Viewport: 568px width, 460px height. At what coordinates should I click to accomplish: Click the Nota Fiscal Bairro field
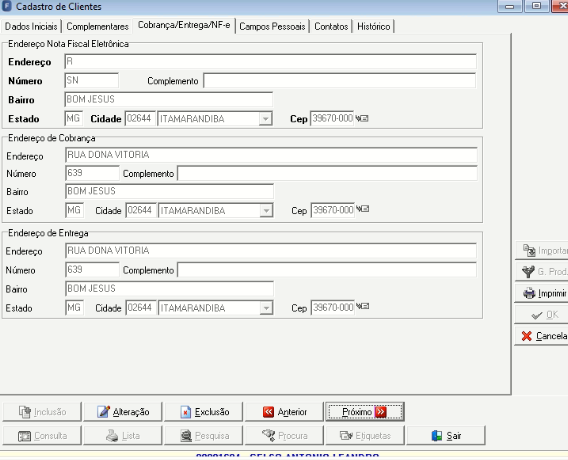(168, 99)
